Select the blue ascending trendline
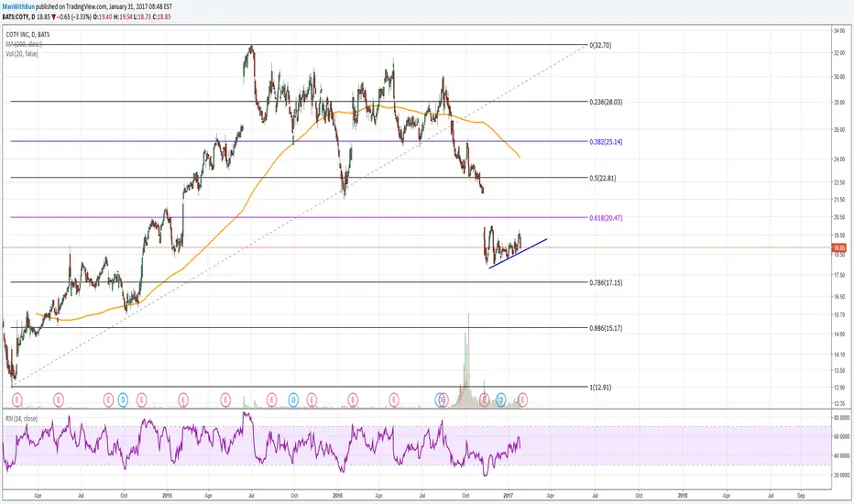This screenshot has height=504, width=854. tap(518, 253)
